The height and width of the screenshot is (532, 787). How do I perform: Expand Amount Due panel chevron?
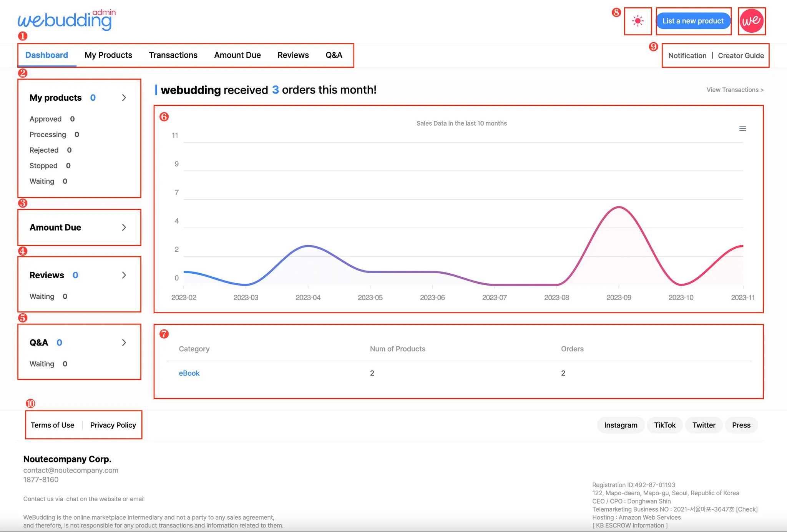tap(124, 228)
